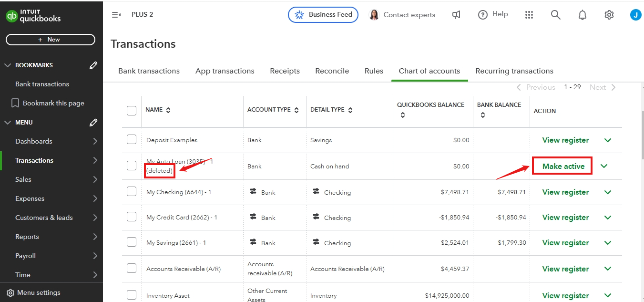This screenshot has height=302, width=644.
Task: Click the New button
Action: click(51, 40)
